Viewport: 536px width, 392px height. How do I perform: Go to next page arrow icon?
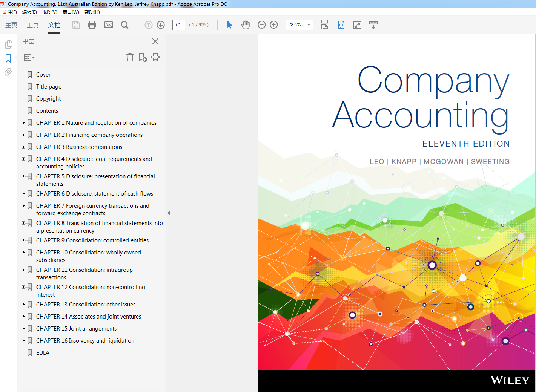[161, 25]
